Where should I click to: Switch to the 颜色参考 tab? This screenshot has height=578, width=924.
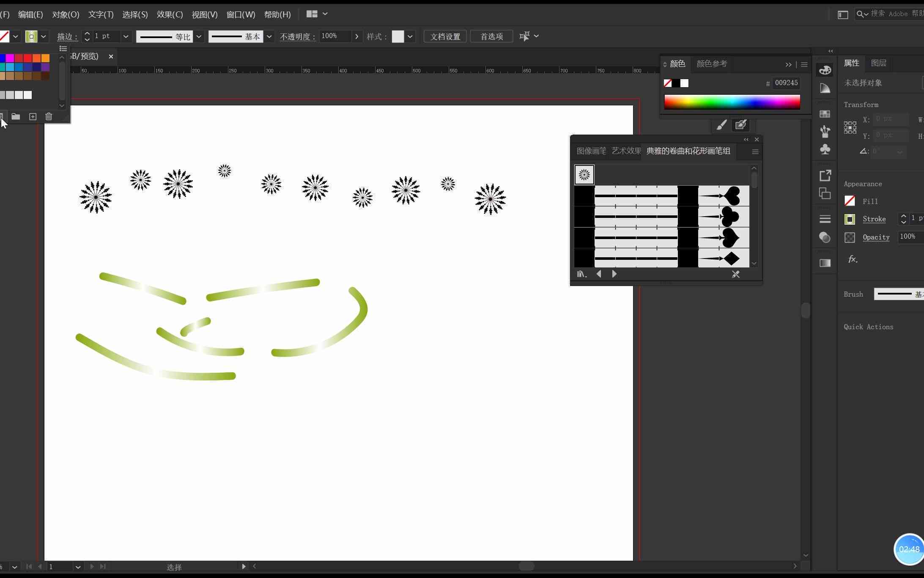(712, 64)
